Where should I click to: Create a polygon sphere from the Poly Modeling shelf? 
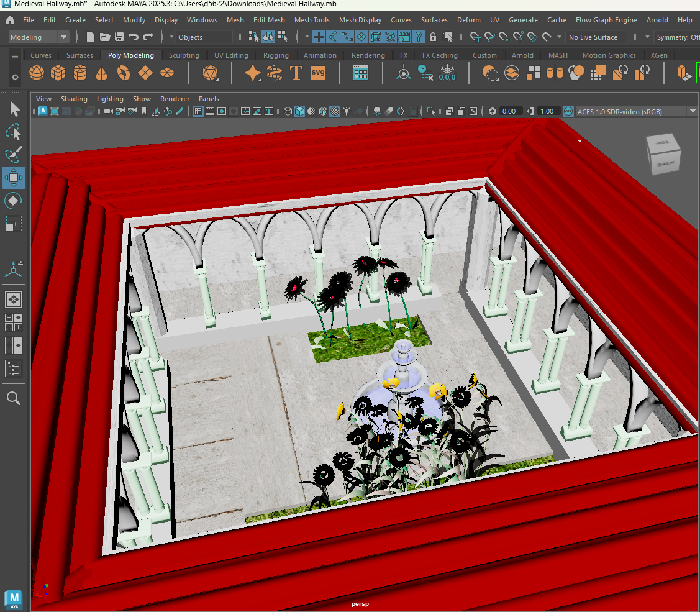[36, 73]
